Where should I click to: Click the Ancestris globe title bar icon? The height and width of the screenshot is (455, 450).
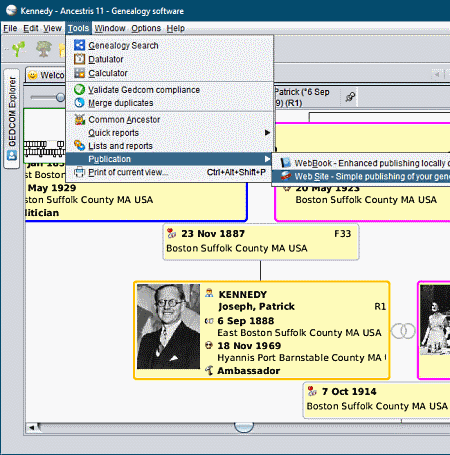click(x=11, y=10)
